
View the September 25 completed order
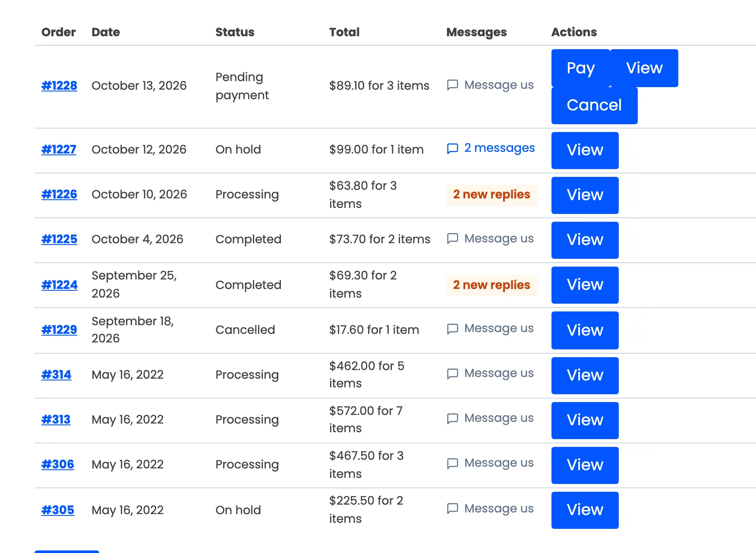pyautogui.click(x=585, y=285)
